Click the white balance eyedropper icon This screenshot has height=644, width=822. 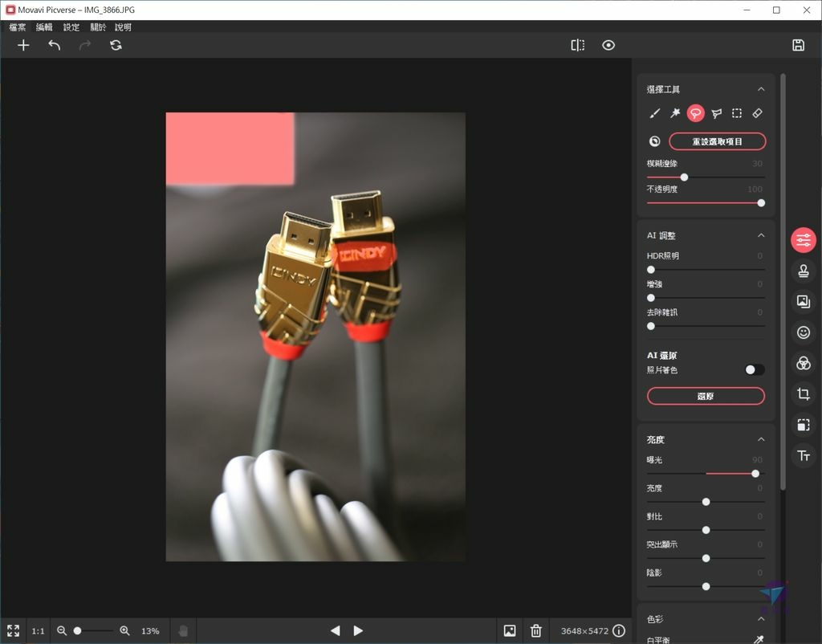pos(758,639)
